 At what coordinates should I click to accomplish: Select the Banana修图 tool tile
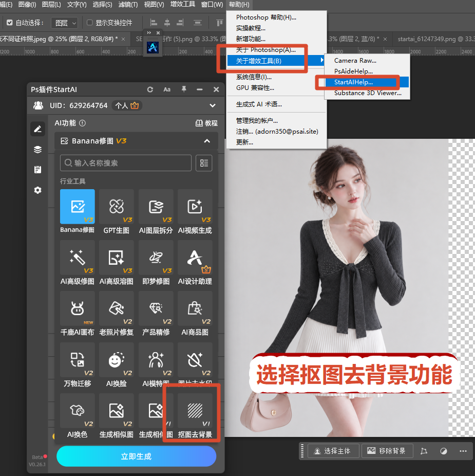[78, 207]
